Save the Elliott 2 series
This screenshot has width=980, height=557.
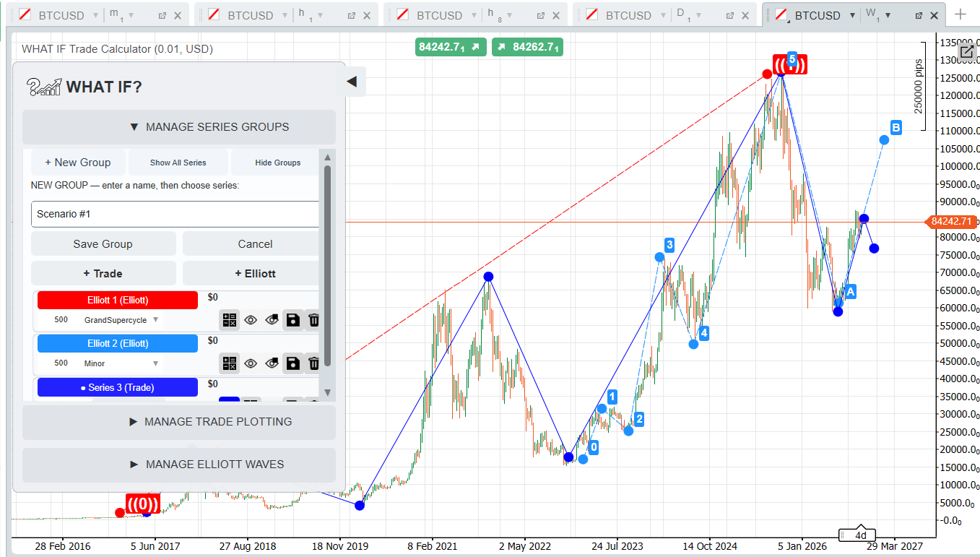[x=292, y=363]
